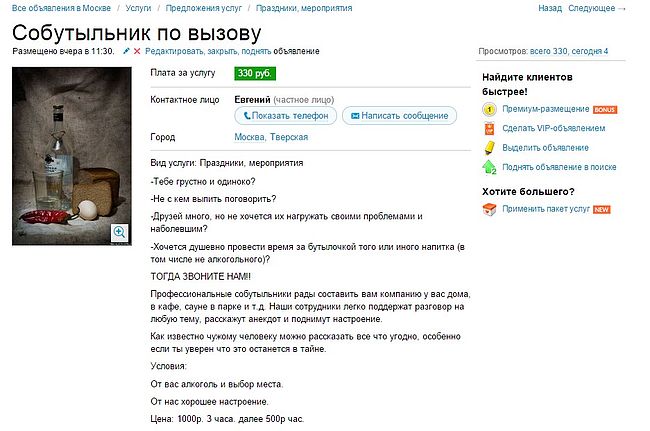Click 'Сделать VIP-объявлением' link
This screenshot has width=650, height=431.
click(553, 128)
